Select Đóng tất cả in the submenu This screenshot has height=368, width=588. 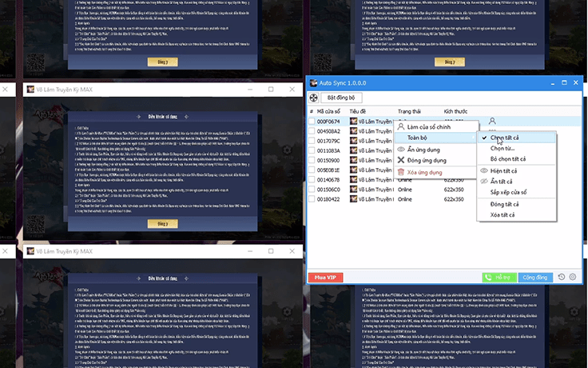click(516, 204)
